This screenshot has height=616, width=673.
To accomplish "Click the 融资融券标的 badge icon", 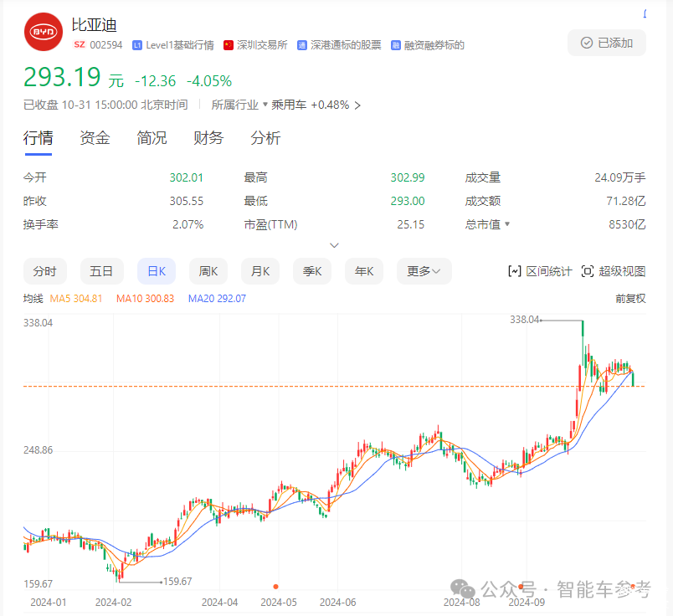I will coord(396,45).
